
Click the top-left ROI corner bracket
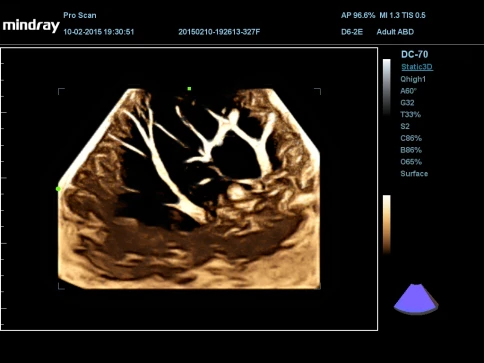click(x=61, y=91)
